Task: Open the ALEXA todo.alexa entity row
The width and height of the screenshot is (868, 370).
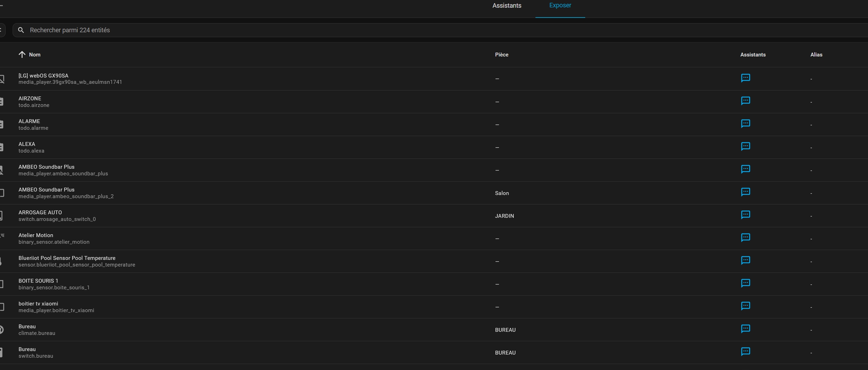Action: coord(434,147)
